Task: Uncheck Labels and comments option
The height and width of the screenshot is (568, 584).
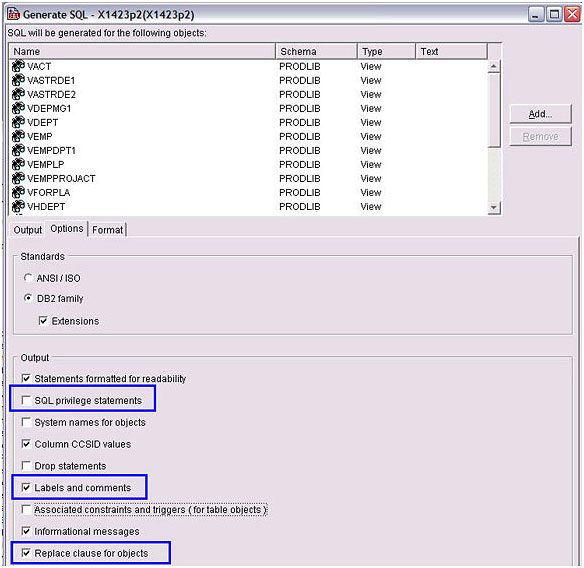Action: tap(26, 487)
